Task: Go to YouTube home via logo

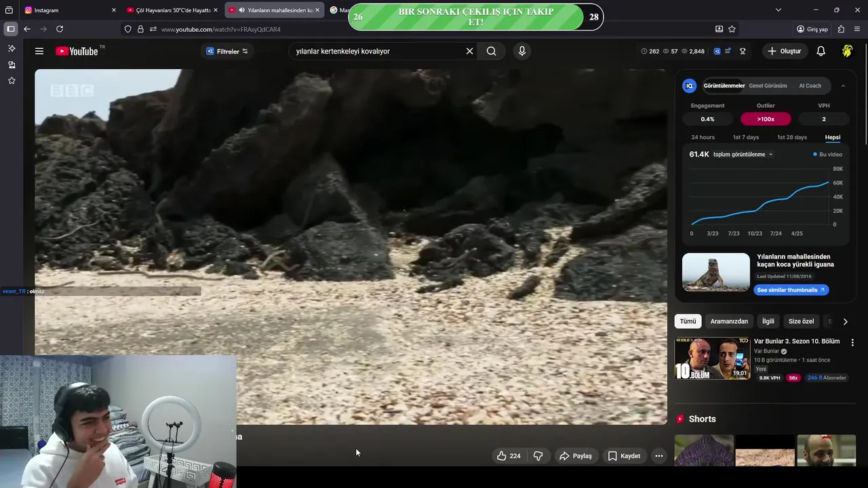Action: click(77, 51)
